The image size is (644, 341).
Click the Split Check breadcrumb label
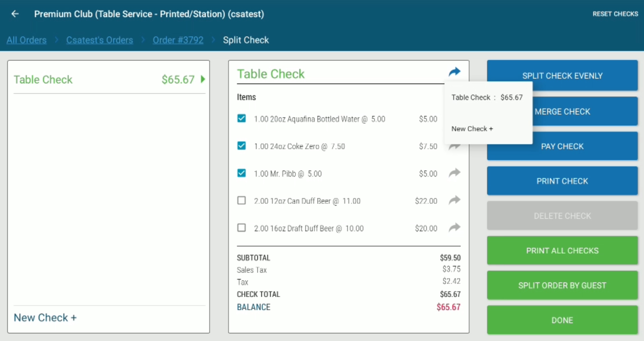[246, 40]
